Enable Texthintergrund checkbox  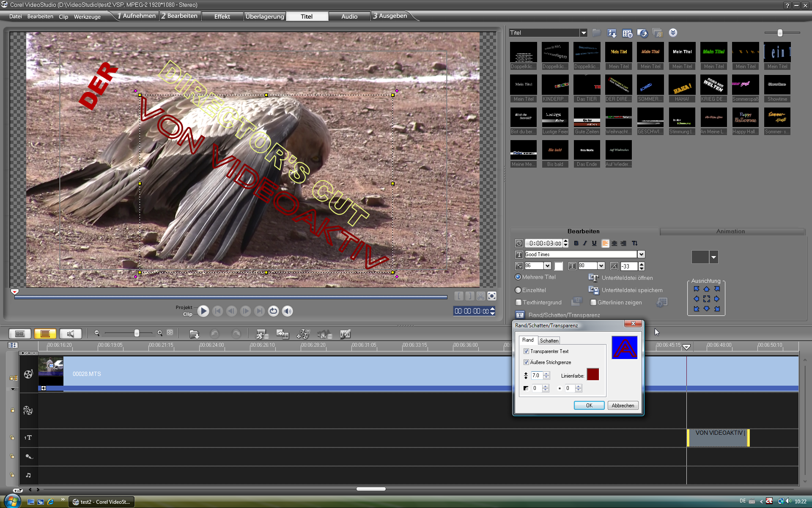pos(518,302)
